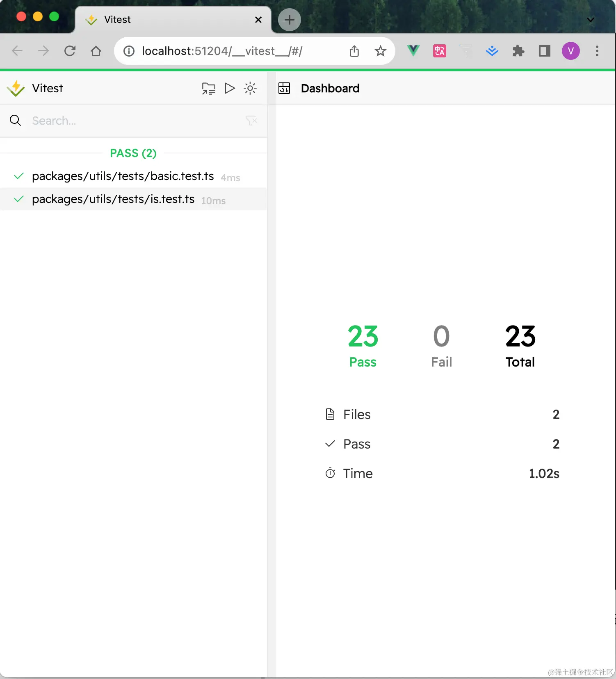The width and height of the screenshot is (616, 679).
Task: Open the browser three-dot menu
Action: pyautogui.click(x=597, y=51)
